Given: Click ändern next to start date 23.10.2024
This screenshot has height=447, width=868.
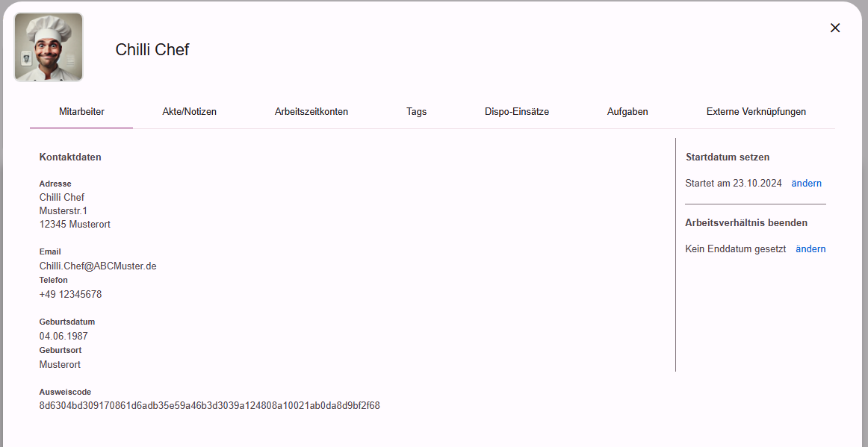Looking at the screenshot, I should (806, 183).
